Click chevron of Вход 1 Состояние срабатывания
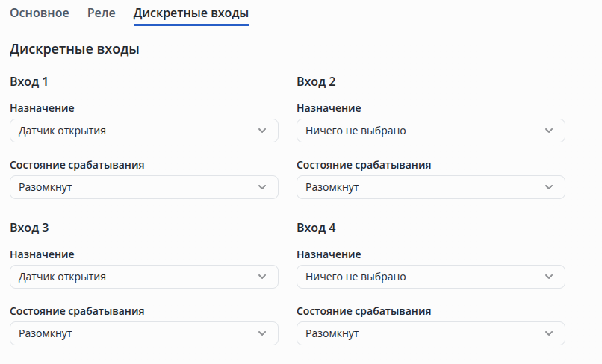This screenshot has height=364, width=602. tap(262, 187)
